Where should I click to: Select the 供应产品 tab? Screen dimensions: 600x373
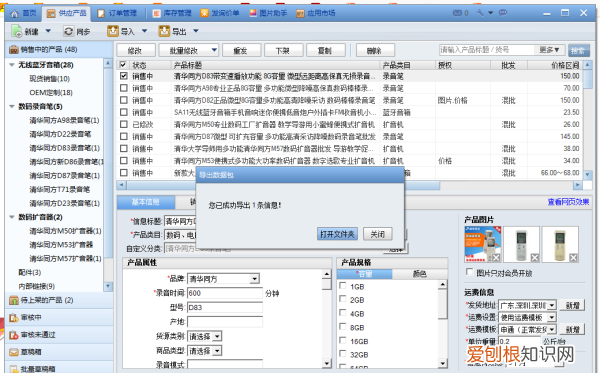pos(67,13)
